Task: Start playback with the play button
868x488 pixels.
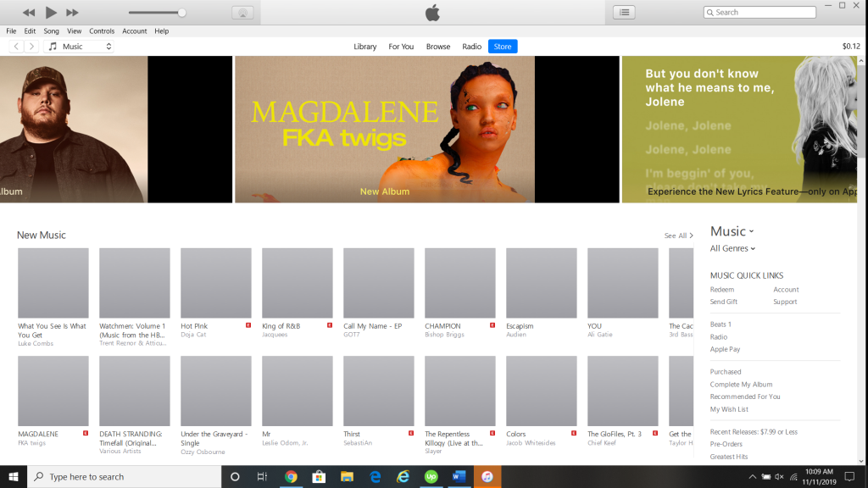Action: pyautogui.click(x=50, y=12)
